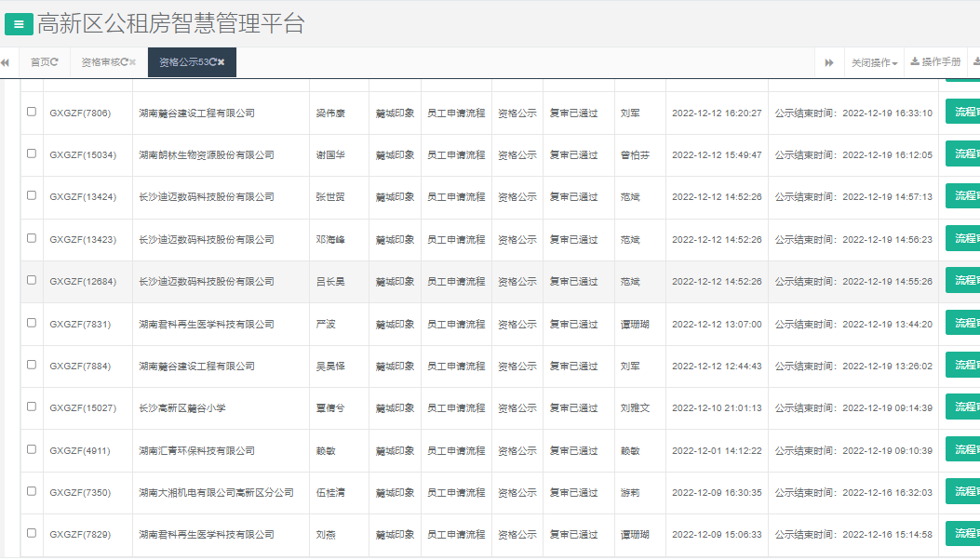Click the refresh icon on 首页 tab
The image size is (980, 560).
[x=54, y=63]
